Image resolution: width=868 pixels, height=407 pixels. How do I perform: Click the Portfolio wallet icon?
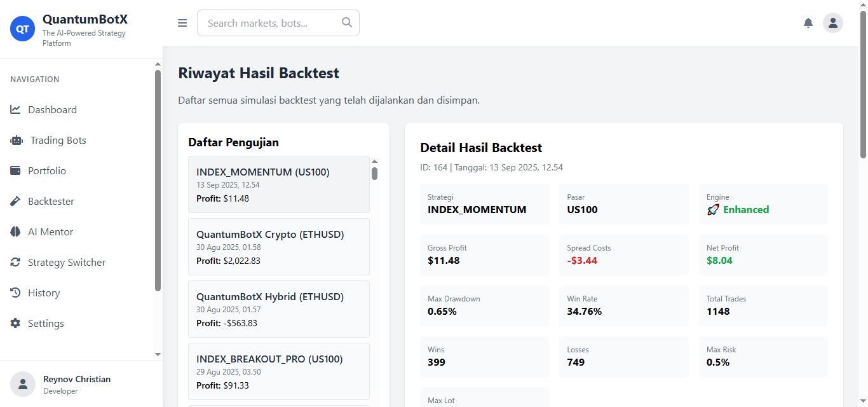tap(16, 170)
